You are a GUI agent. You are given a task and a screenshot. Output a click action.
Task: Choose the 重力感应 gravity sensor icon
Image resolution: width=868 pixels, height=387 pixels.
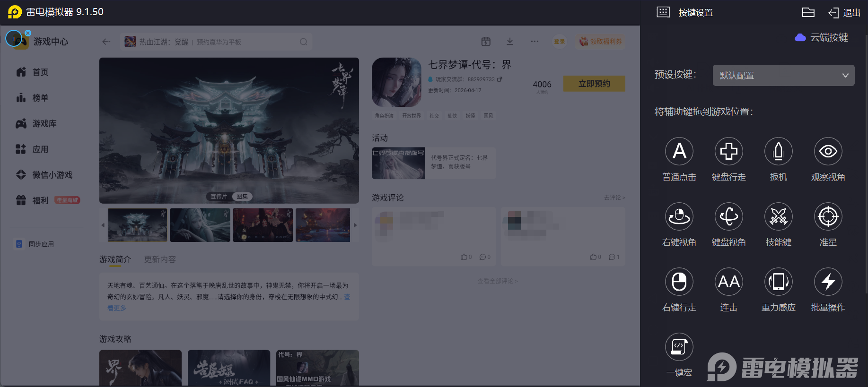click(x=779, y=282)
